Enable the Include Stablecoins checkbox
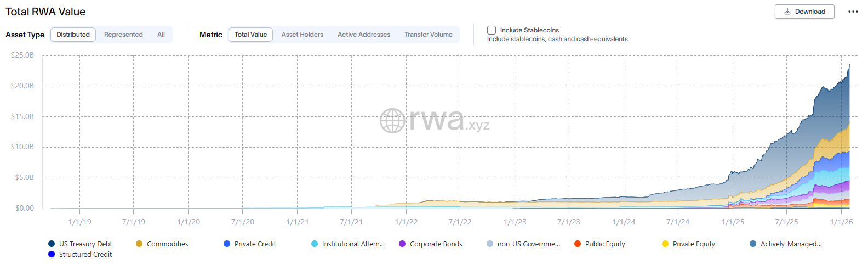 [x=492, y=30]
